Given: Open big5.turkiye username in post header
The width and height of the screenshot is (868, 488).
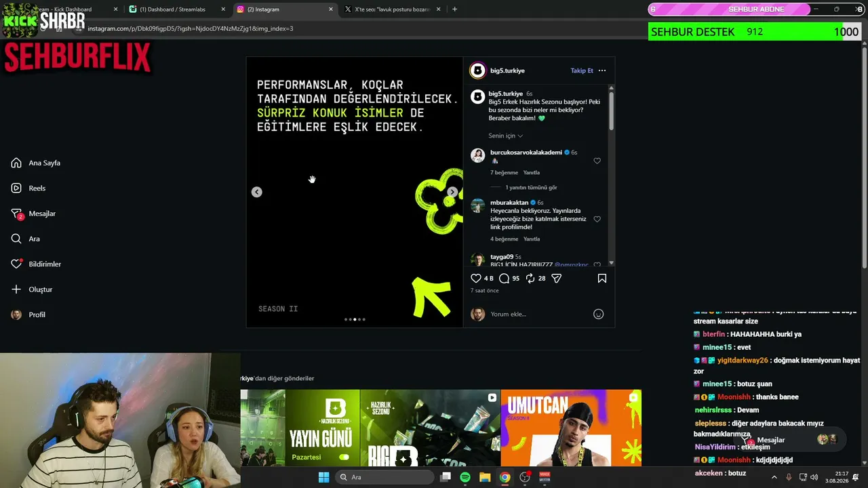Looking at the screenshot, I should pyautogui.click(x=507, y=70).
